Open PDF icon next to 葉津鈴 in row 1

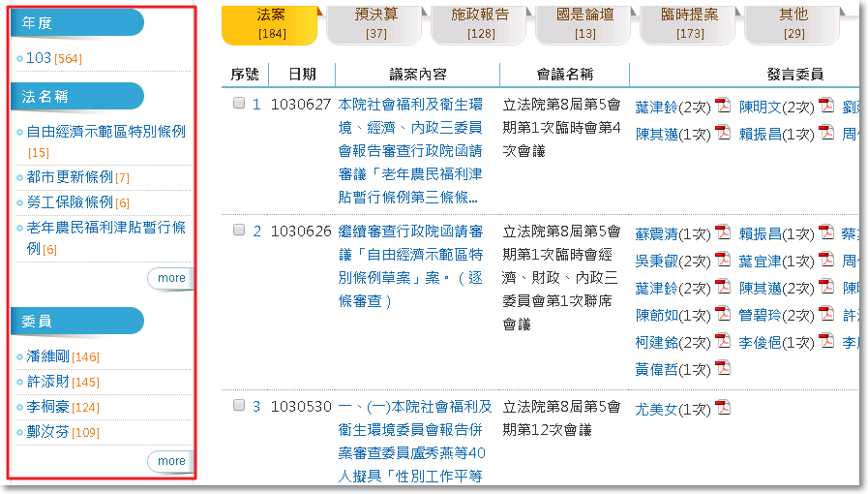coord(723,106)
